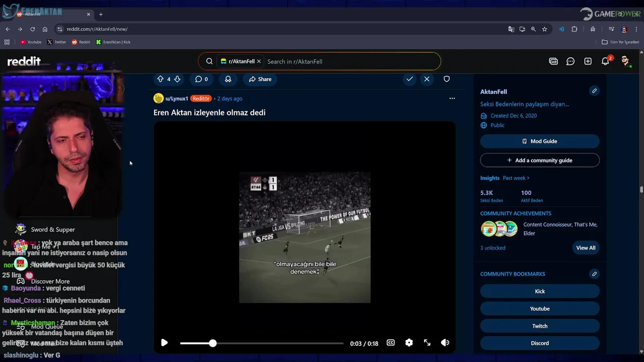The width and height of the screenshot is (644, 362).
Task: Click the football video thumbnail
Action: [305, 237]
